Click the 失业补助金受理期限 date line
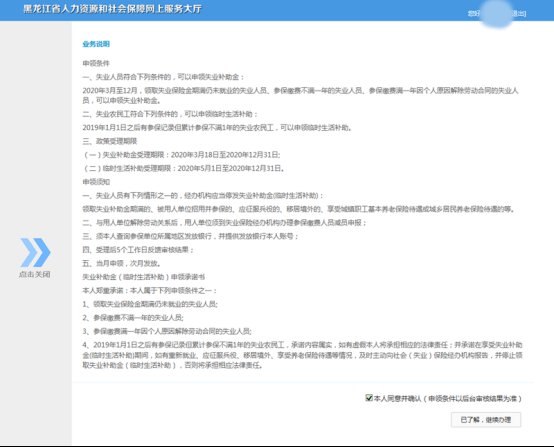Screen dimensions: 554x447 click(182, 155)
